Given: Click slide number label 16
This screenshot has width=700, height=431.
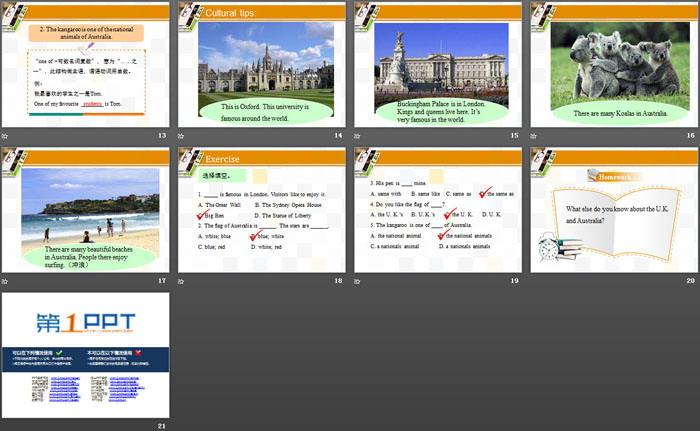Looking at the screenshot, I should pos(691,135).
